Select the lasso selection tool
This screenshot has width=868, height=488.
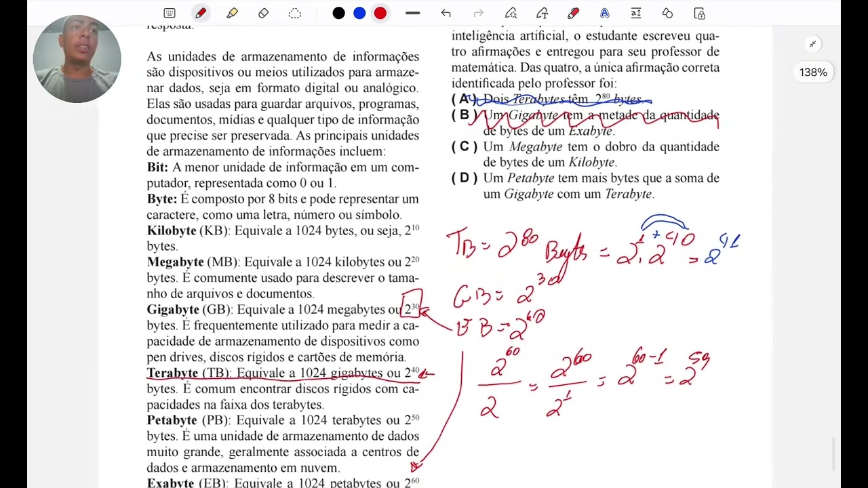coord(295,13)
